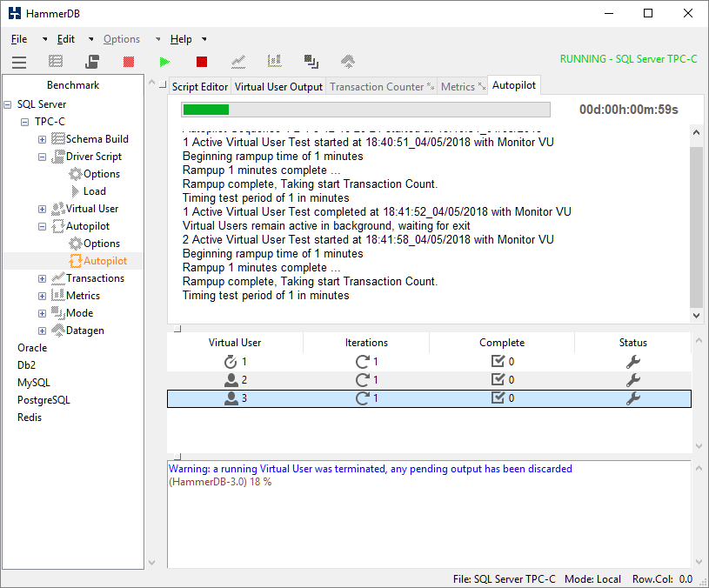Collapse the TPC-C tree node
The height and width of the screenshot is (588, 709).
[25, 122]
